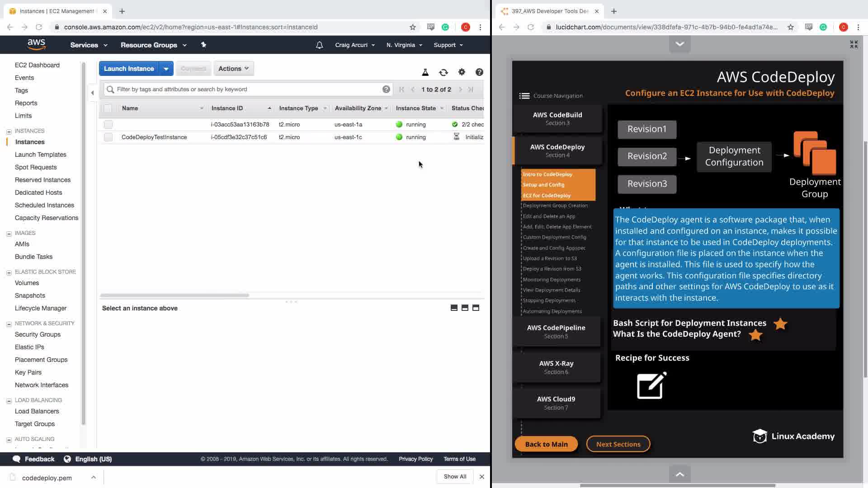The width and height of the screenshot is (868, 488).
Task: Select checkbox for instance i-03acc53aa13163b78
Action: [x=108, y=124]
